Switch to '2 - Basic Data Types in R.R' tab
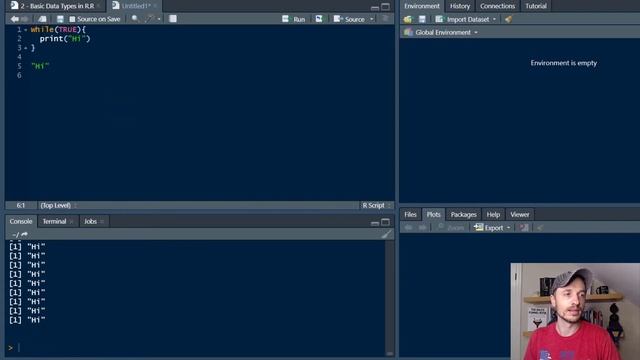 [x=57, y=6]
